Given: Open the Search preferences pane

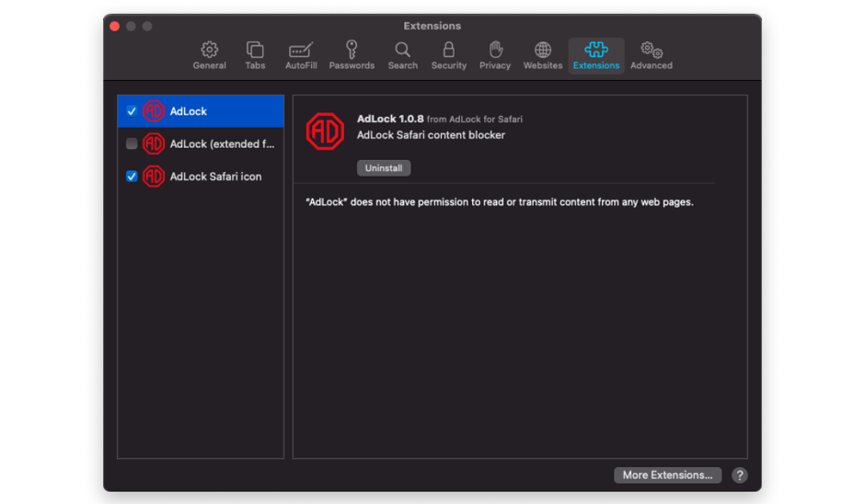Looking at the screenshot, I should point(402,55).
